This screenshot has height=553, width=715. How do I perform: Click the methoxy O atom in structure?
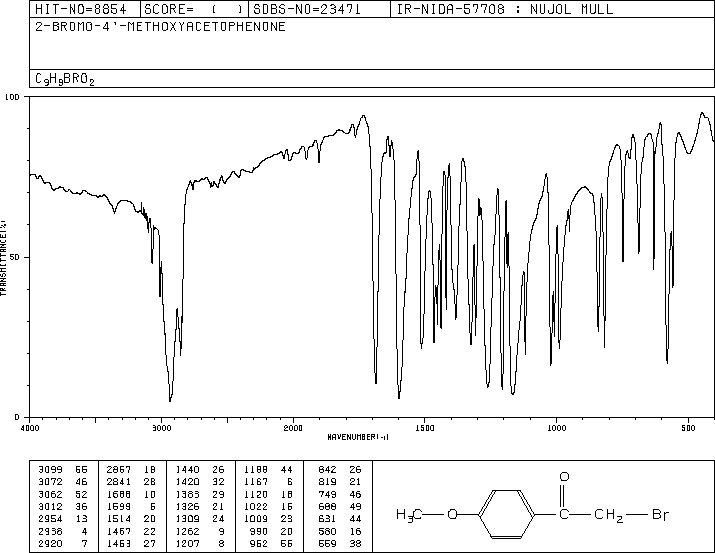[452, 515]
